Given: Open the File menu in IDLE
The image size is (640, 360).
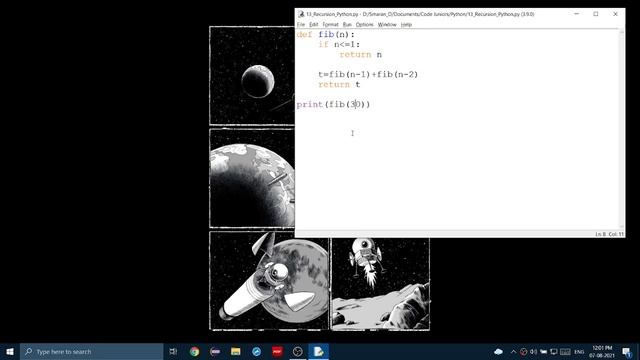Looking at the screenshot, I should [x=300, y=24].
